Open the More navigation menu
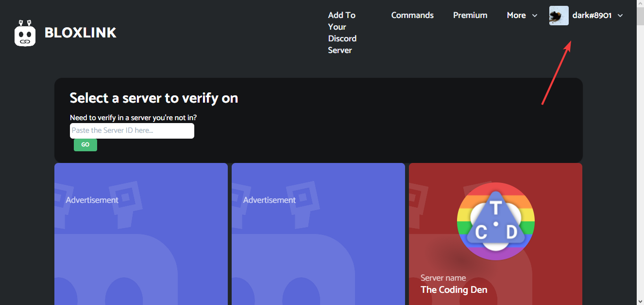 (x=522, y=15)
